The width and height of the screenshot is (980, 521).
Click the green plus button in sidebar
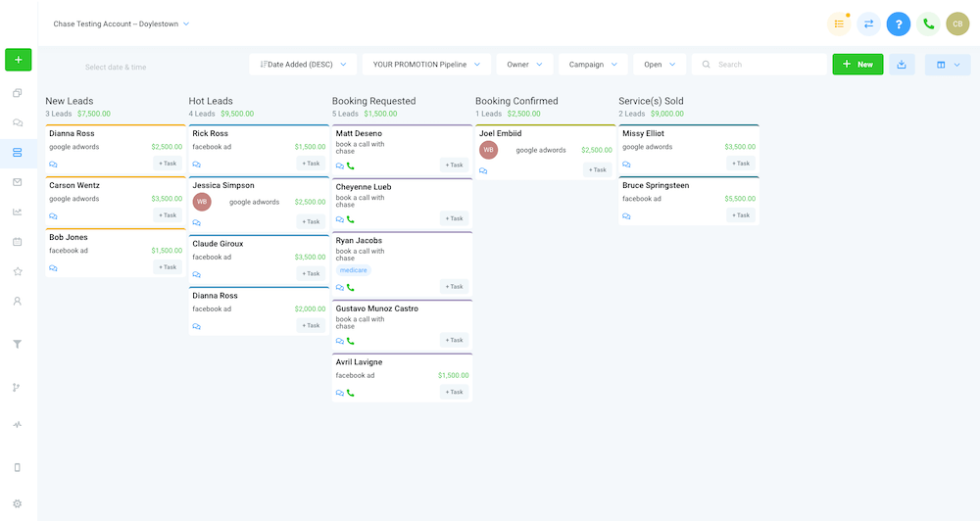coord(18,60)
